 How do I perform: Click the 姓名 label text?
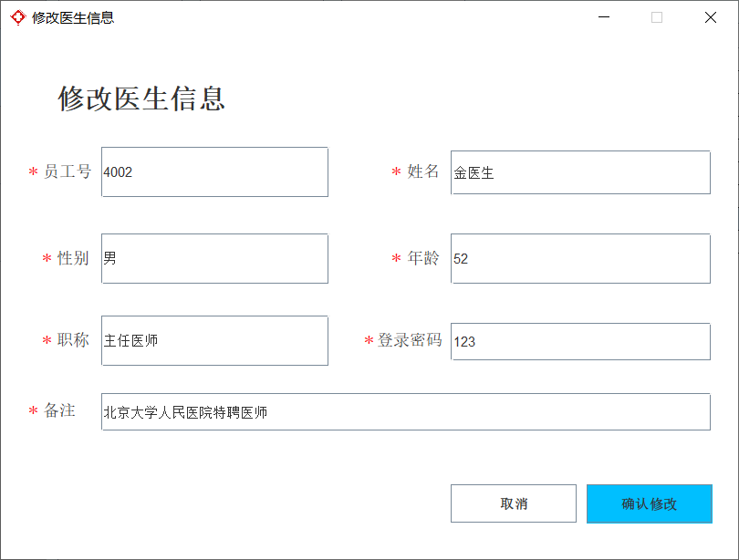423,171
